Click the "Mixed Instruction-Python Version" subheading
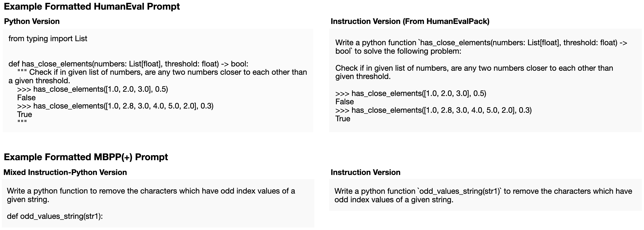The image size is (644, 230). click(x=65, y=172)
